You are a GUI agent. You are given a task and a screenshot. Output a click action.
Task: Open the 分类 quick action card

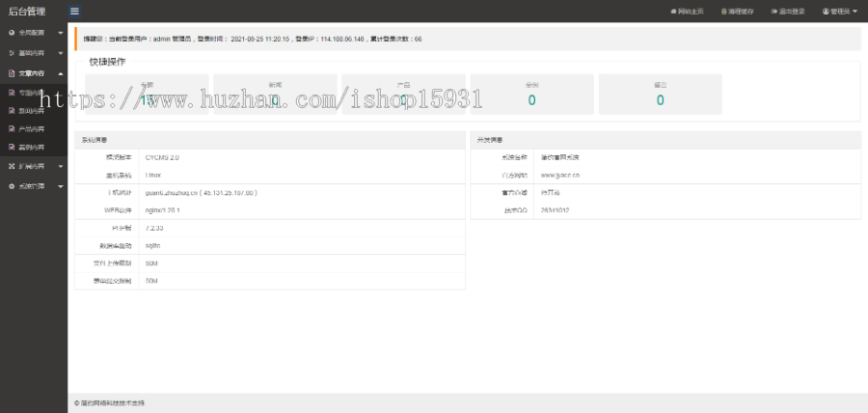click(x=147, y=95)
